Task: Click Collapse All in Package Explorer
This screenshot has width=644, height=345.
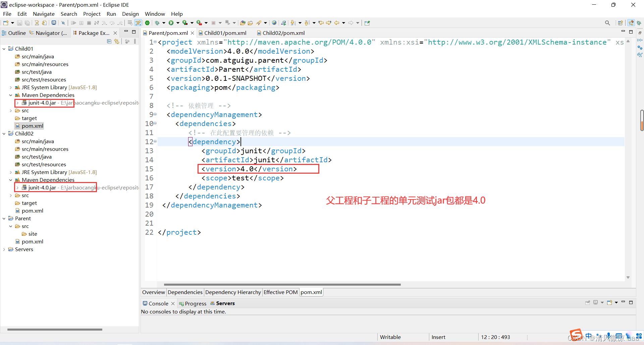Action: click(109, 41)
